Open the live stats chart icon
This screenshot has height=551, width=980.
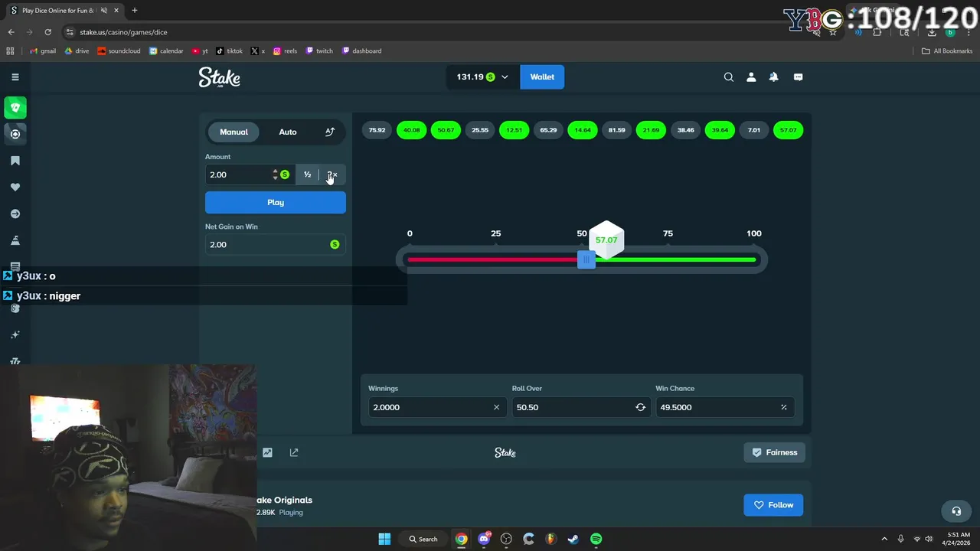(x=267, y=452)
